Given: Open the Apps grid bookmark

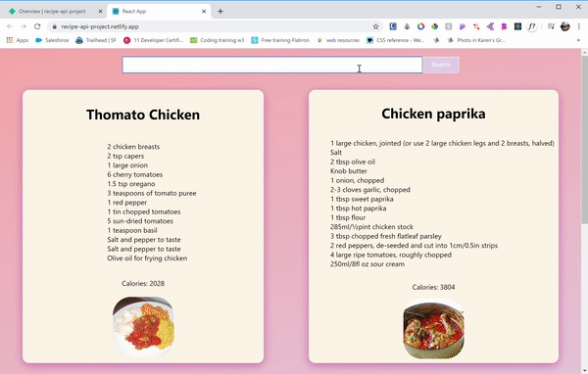Looking at the screenshot, I should pyautogui.click(x=18, y=40).
